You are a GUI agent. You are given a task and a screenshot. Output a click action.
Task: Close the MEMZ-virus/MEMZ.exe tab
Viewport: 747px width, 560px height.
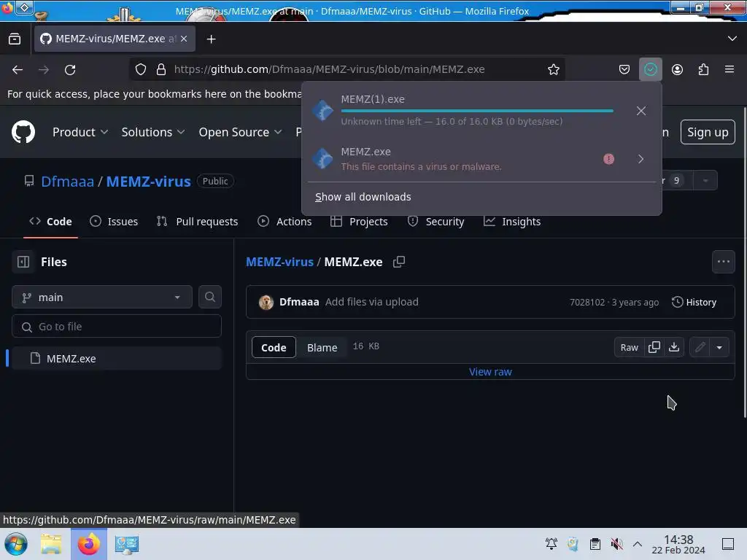coord(184,39)
